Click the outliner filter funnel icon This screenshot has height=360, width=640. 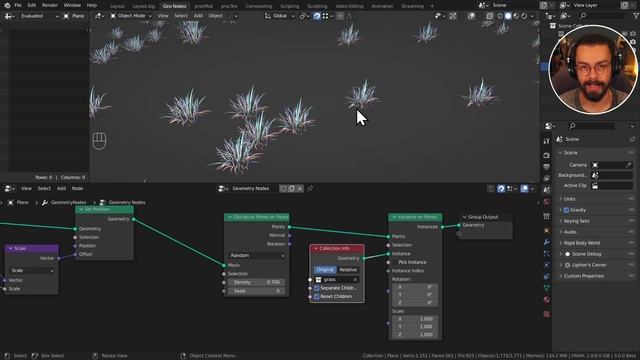(636, 16)
